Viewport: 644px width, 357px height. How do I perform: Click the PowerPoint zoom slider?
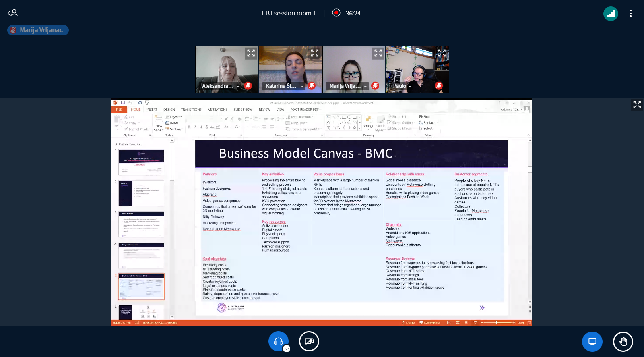click(x=497, y=322)
